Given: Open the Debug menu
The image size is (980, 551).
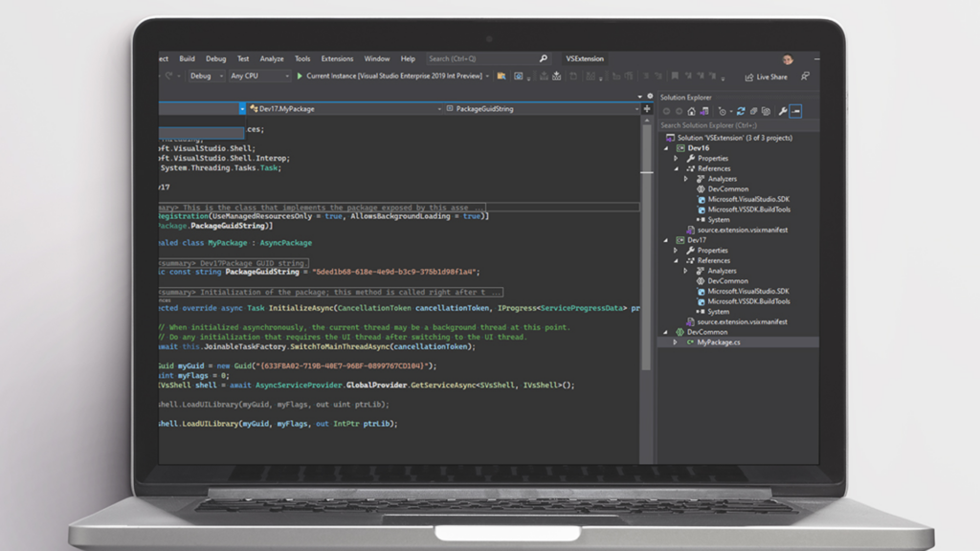Looking at the screenshot, I should point(215,58).
